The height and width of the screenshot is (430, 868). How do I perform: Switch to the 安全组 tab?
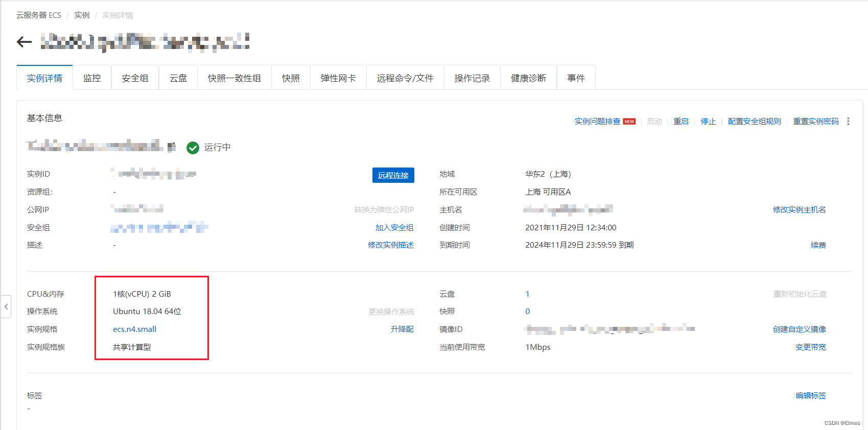point(135,78)
